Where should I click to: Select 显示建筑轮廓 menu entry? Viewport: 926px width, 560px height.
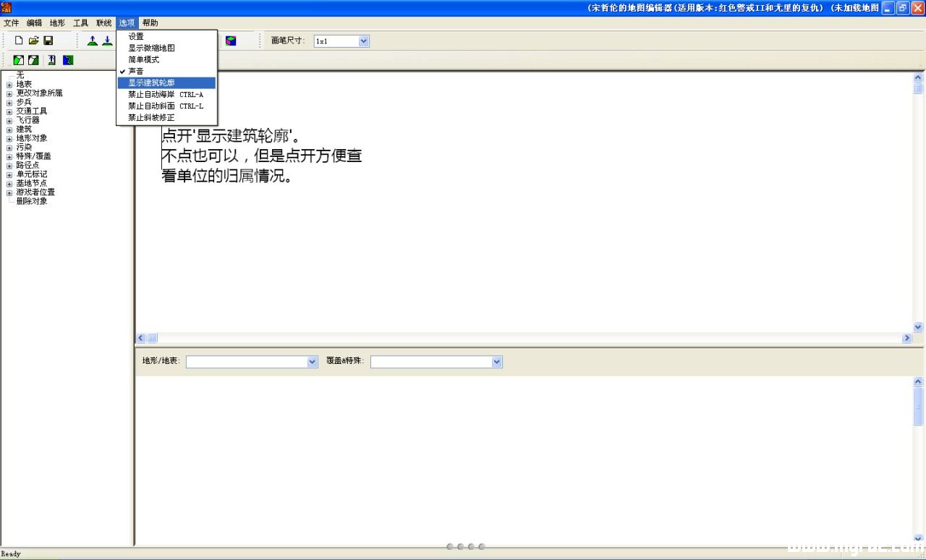(x=166, y=82)
